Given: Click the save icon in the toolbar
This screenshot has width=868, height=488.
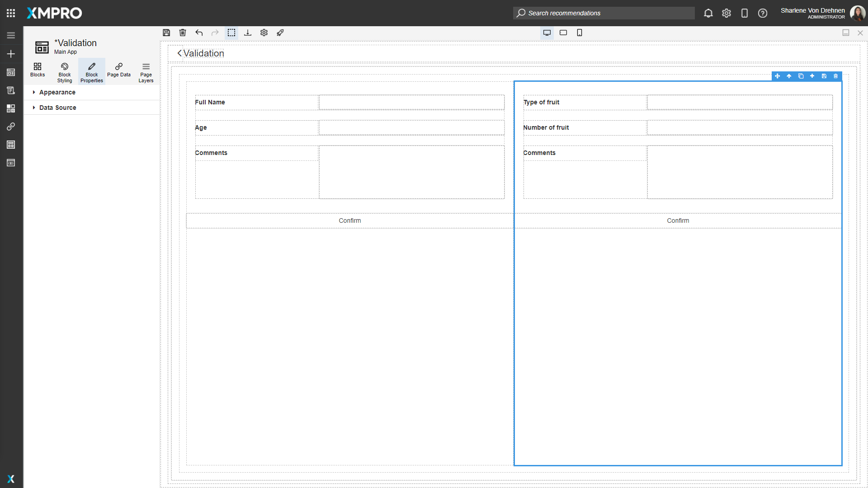Looking at the screenshot, I should [x=166, y=33].
